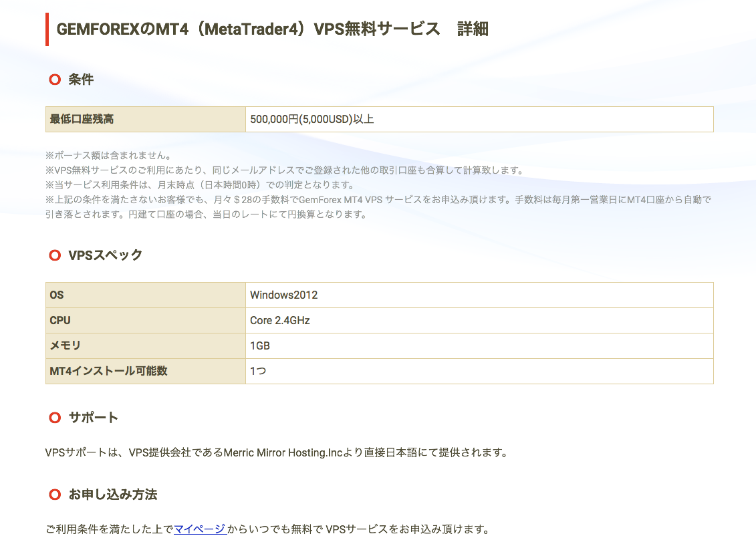Click the メモリ row label
Image resolution: width=756 pixels, height=546 pixels.
(x=146, y=346)
